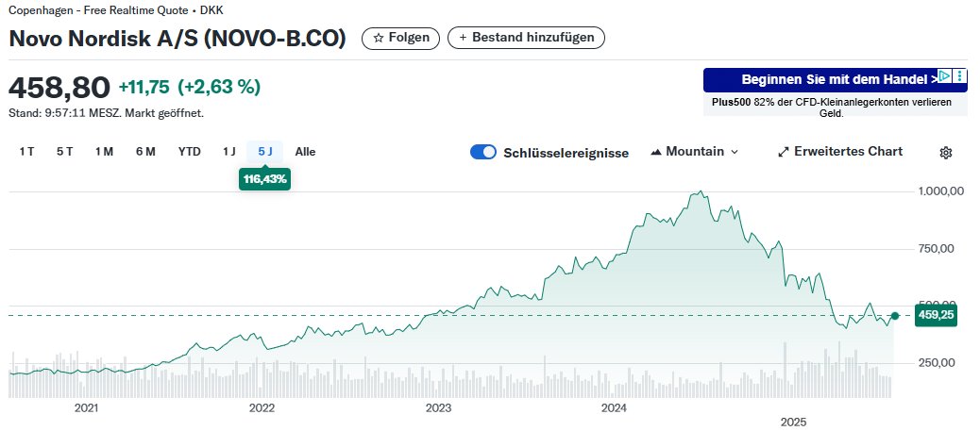Select the YTD time range
980x431 pixels.
pyautogui.click(x=190, y=152)
